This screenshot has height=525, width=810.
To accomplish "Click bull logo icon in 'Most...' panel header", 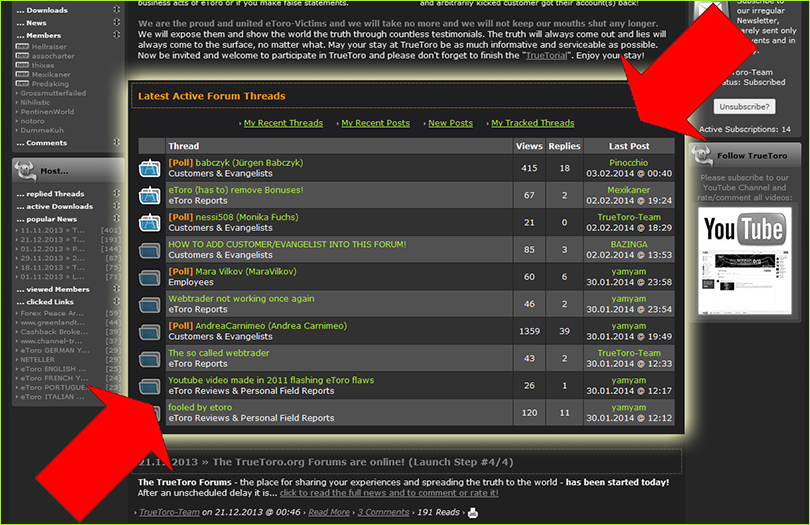I will (25, 171).
